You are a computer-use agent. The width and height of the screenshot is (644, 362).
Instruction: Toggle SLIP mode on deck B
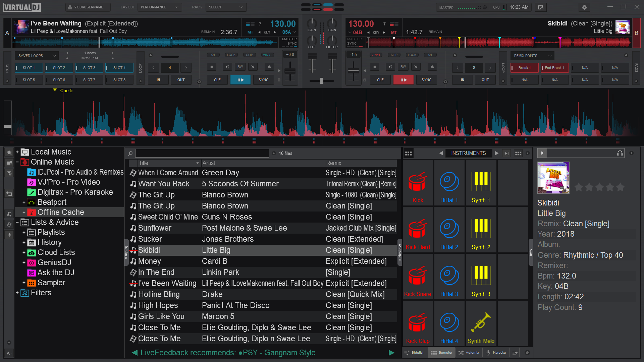[x=394, y=55]
